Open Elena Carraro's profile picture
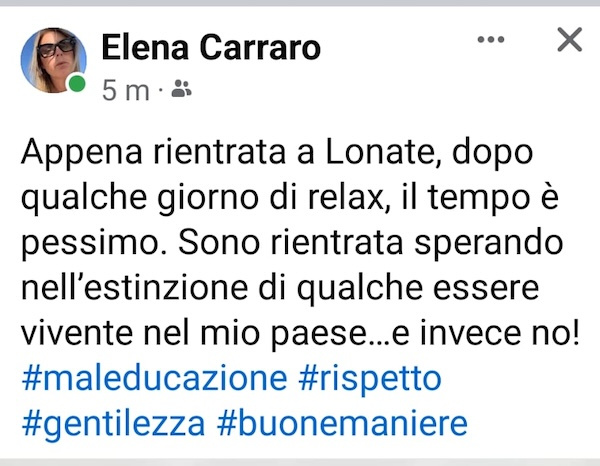This screenshot has height=466, width=600. pos(53,60)
